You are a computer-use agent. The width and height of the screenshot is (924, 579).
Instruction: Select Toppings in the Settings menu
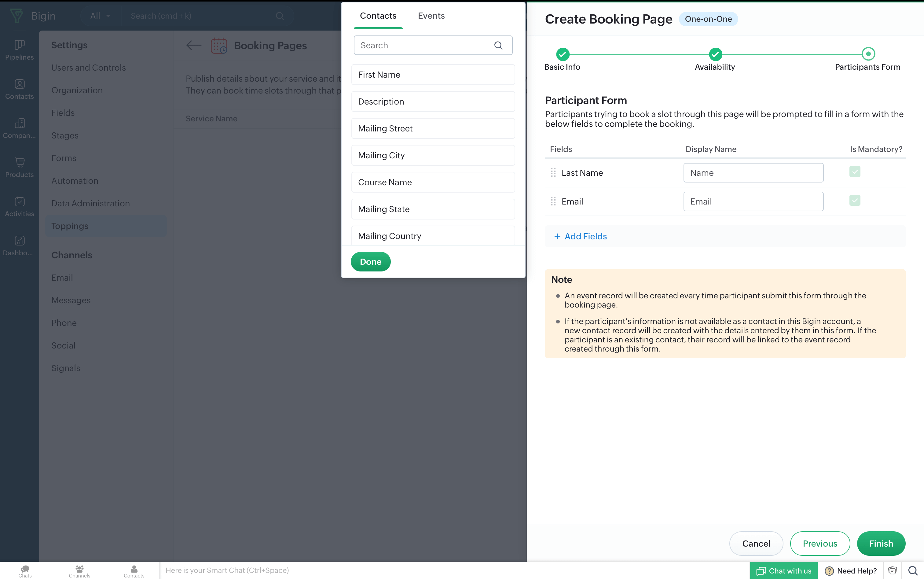pyautogui.click(x=106, y=226)
